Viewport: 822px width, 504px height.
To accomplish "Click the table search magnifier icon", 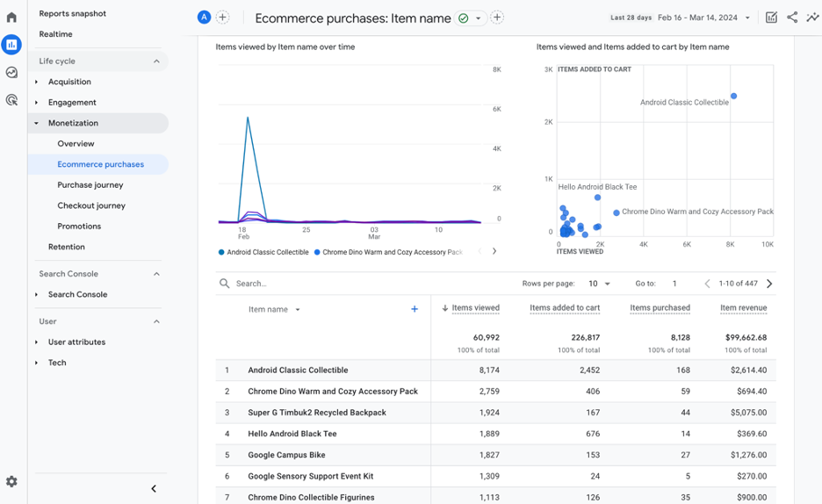I will [x=224, y=284].
